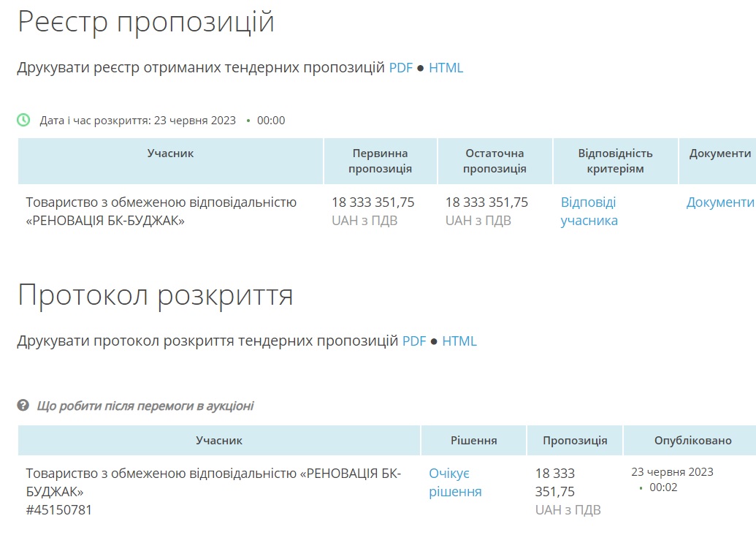The width and height of the screenshot is (756, 543).
Task: Click UAH з ПДВ in the protocol row
Action: (568, 509)
